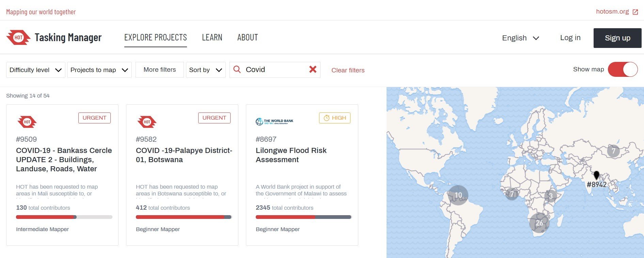Screen dimensions: 644x258
Task: Click the HOT Tasking Manager logo
Action: (54, 37)
